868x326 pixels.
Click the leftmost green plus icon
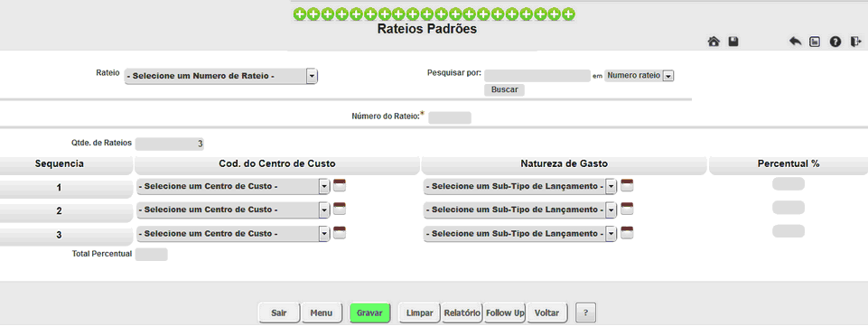[300, 14]
